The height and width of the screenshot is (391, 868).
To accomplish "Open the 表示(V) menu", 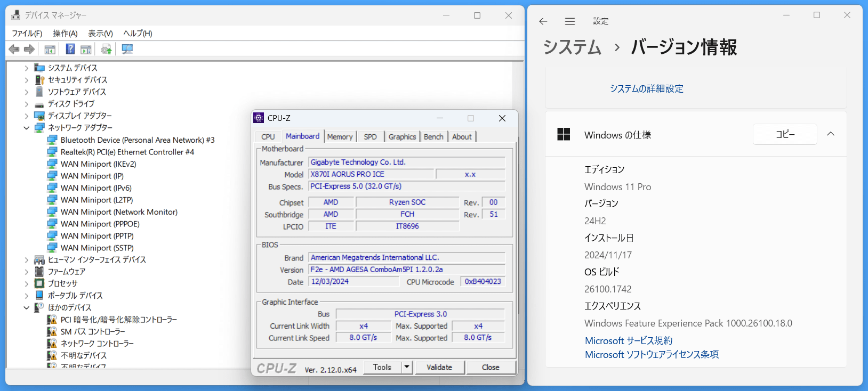I will coord(100,33).
